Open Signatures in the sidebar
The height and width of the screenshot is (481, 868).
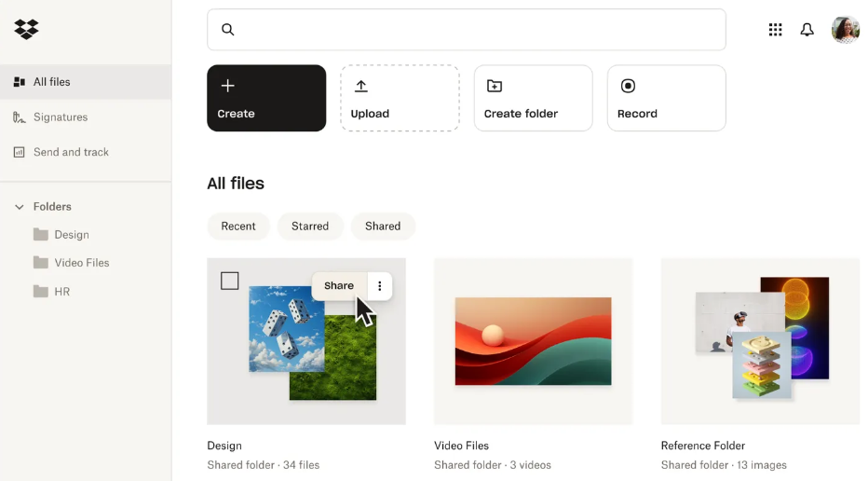coord(61,117)
